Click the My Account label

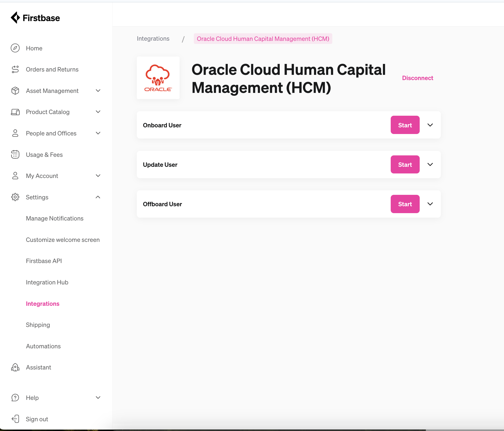[x=42, y=176]
